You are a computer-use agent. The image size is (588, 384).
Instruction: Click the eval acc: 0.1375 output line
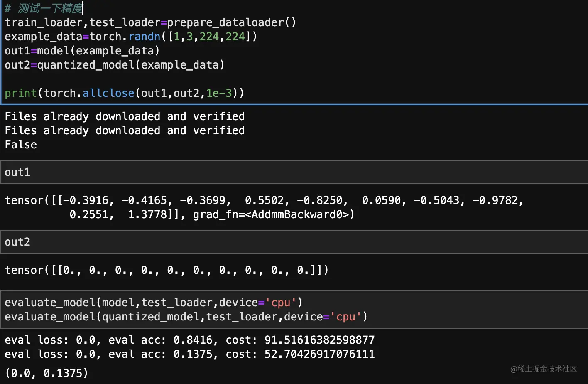(x=190, y=354)
